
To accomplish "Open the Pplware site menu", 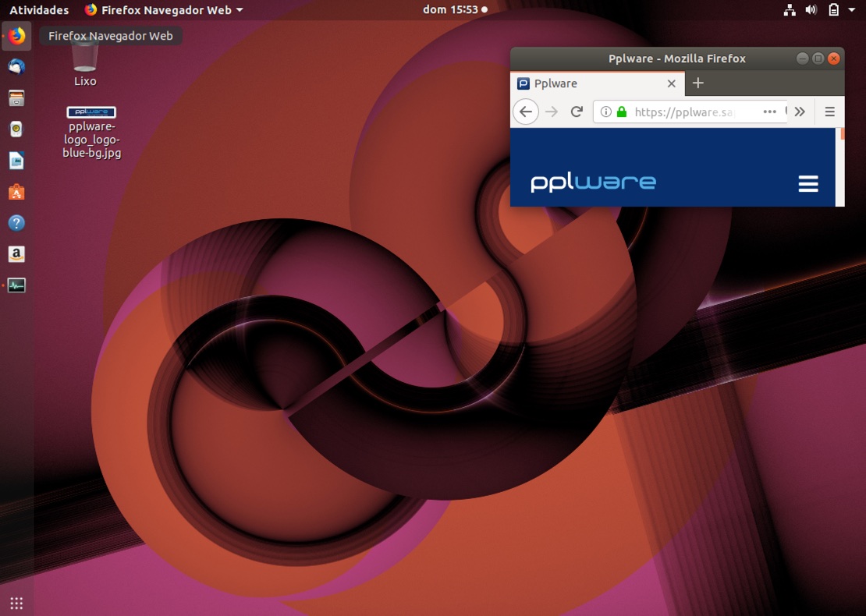I will 808,183.
